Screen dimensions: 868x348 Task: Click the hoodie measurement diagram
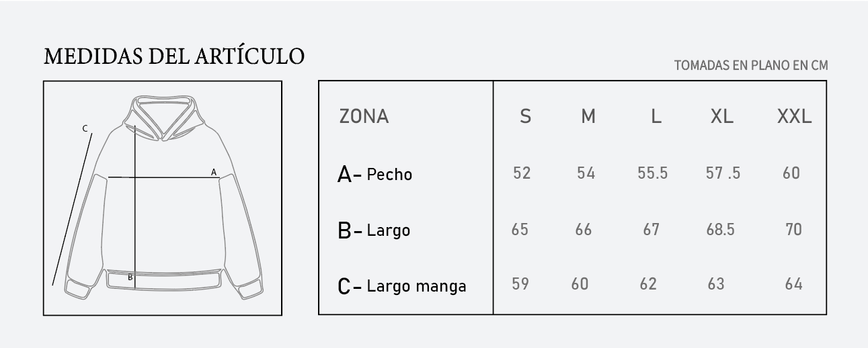point(163,198)
